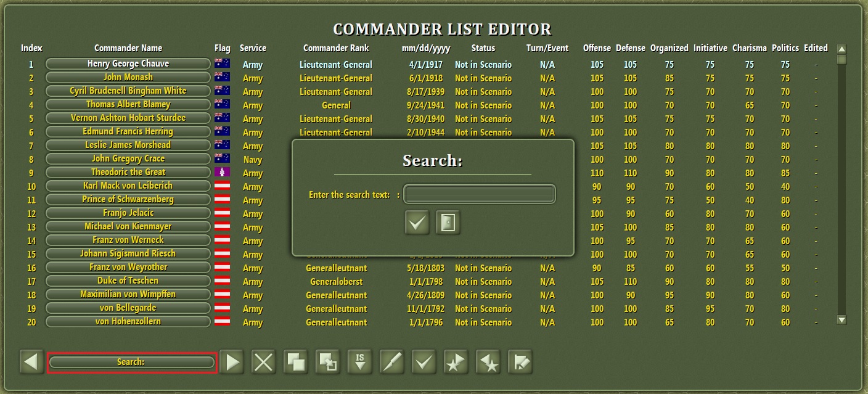This screenshot has height=394, width=868.
Task: Open Duke of Teschen entry
Action: click(128, 281)
